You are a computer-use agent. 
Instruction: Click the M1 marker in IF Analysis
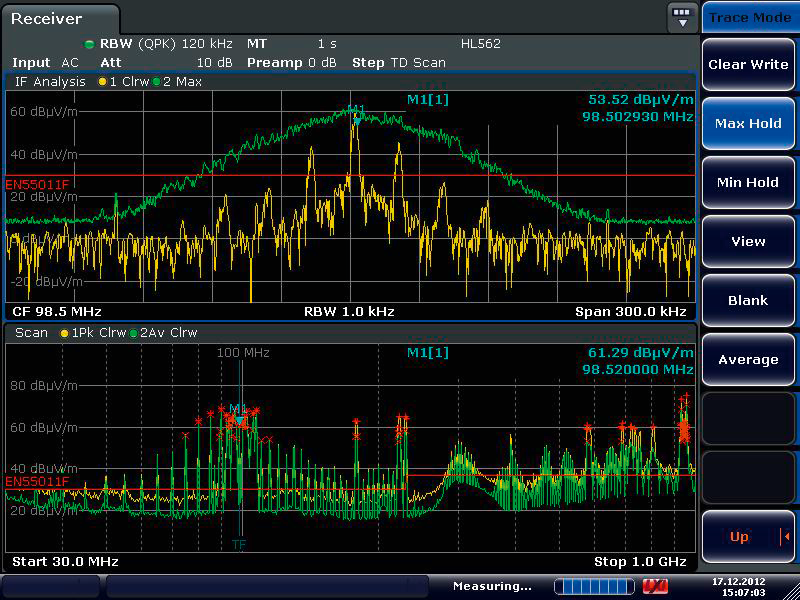356,110
